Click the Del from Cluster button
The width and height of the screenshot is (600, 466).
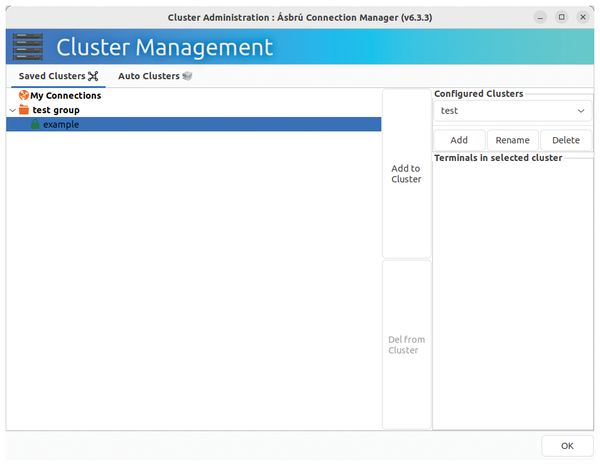pos(406,345)
